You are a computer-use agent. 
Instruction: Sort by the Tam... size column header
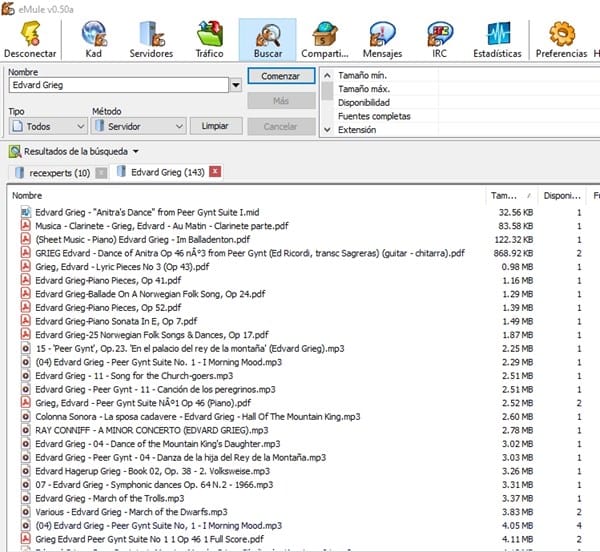click(512, 195)
